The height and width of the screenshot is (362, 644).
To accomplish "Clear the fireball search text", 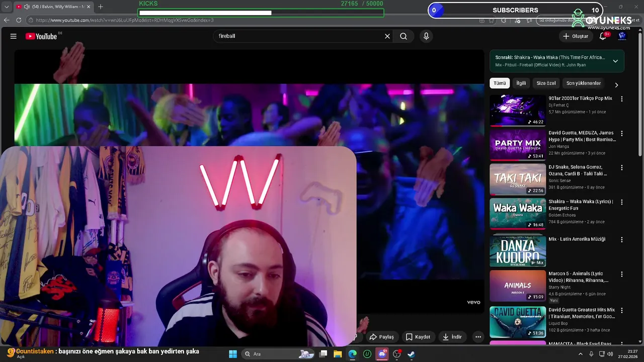I will (387, 36).
